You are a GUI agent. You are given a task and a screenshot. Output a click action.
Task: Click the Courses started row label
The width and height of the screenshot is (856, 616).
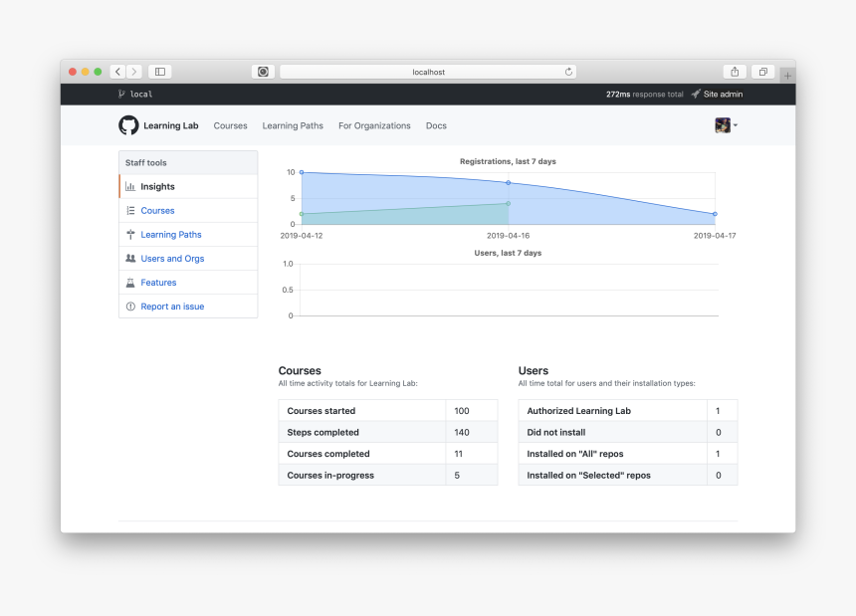(x=321, y=411)
